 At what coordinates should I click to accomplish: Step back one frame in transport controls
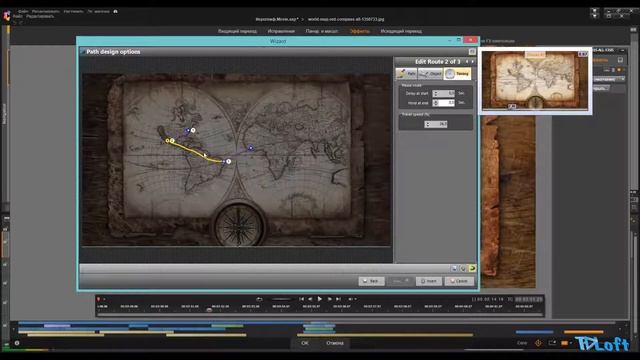(310, 299)
